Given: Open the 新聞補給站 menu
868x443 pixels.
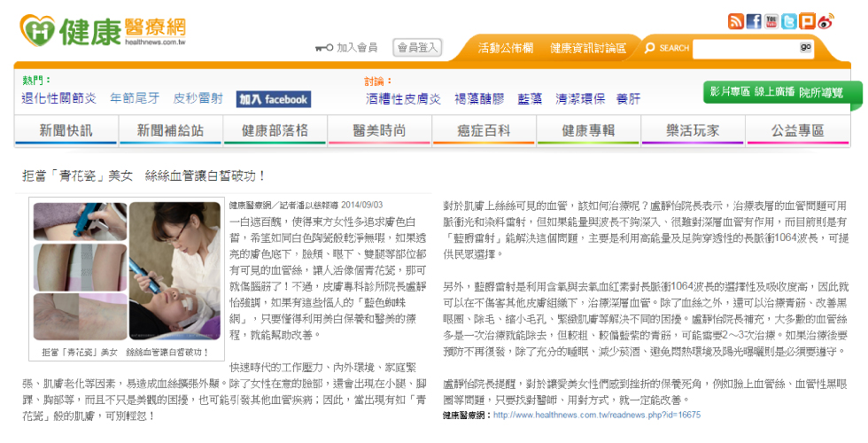Looking at the screenshot, I should [x=170, y=131].
